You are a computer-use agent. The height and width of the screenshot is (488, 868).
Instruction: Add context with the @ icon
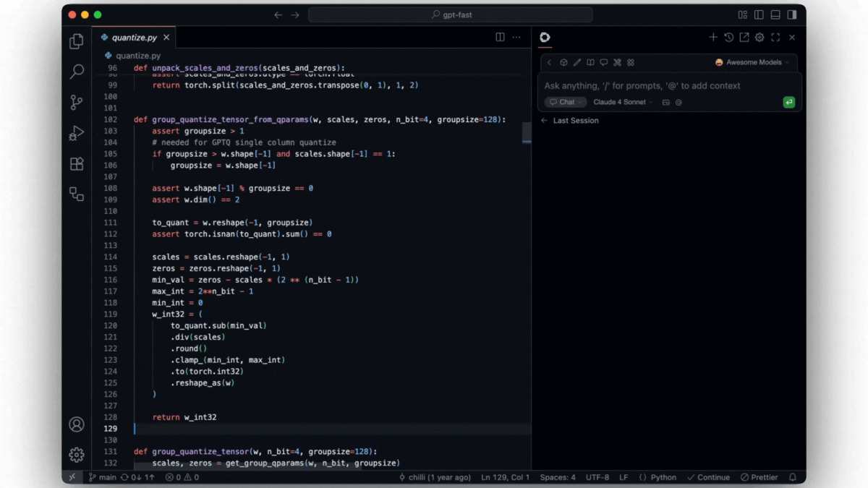[x=678, y=102]
